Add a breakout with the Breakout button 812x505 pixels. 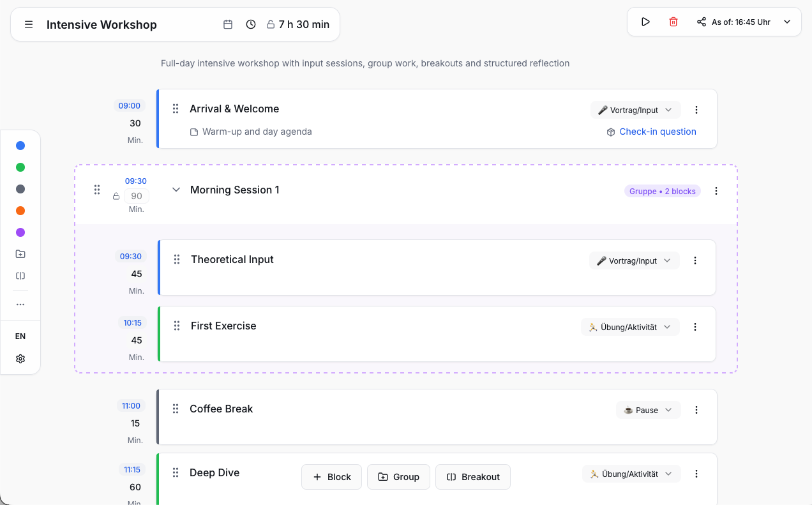pyautogui.click(x=473, y=477)
